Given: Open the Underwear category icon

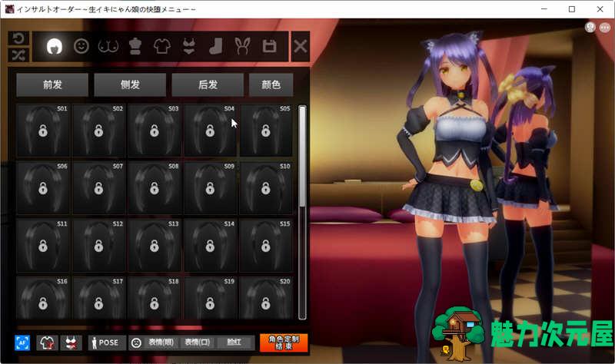Looking at the screenshot, I should point(189,46).
